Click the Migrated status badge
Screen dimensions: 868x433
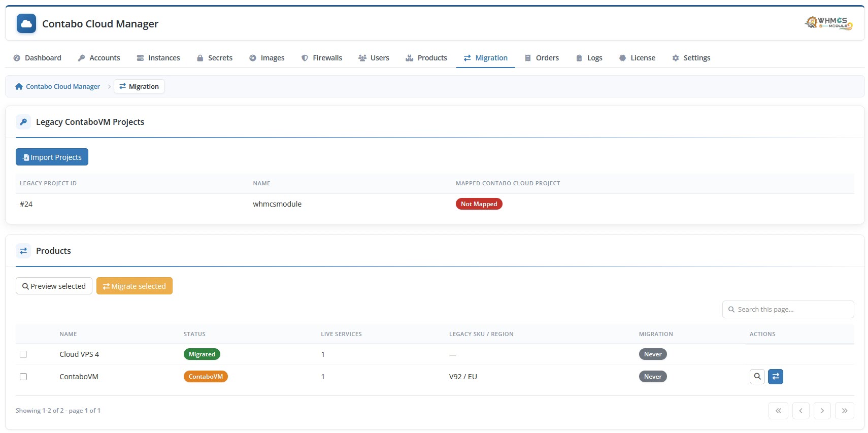point(202,354)
